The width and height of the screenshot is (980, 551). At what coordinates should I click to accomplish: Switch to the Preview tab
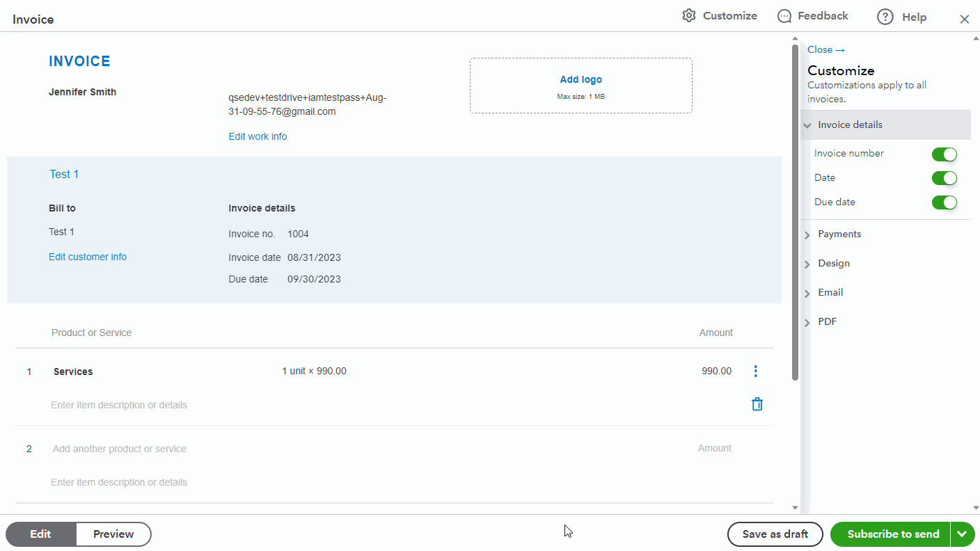point(113,534)
